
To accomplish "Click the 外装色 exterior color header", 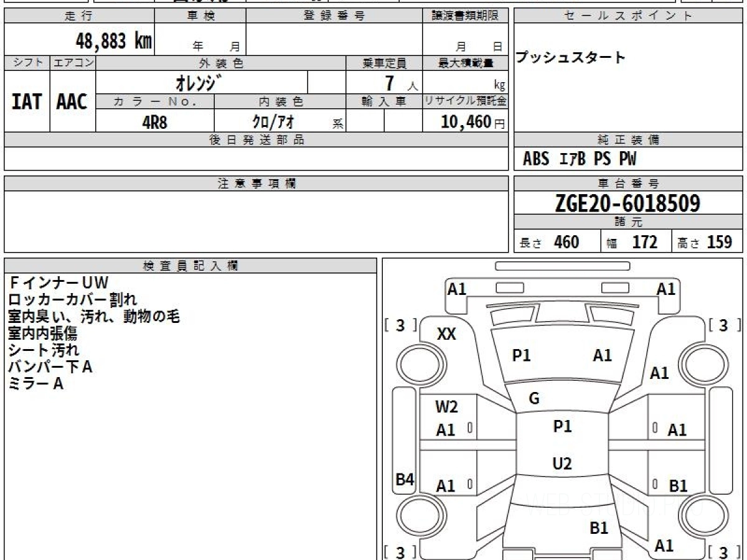I will pos(221,63).
